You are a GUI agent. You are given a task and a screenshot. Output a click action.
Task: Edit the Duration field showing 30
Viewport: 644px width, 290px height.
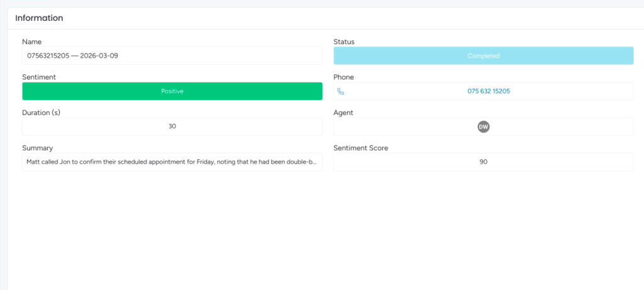point(172,126)
